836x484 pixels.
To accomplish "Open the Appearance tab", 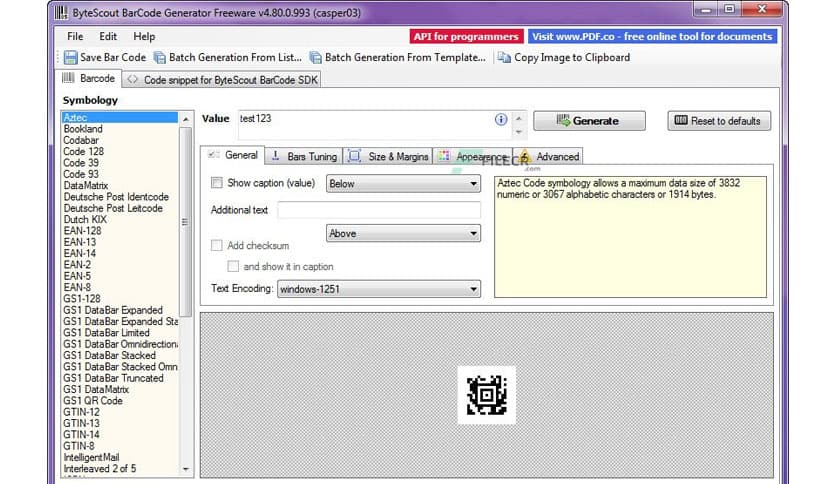I will click(472, 157).
